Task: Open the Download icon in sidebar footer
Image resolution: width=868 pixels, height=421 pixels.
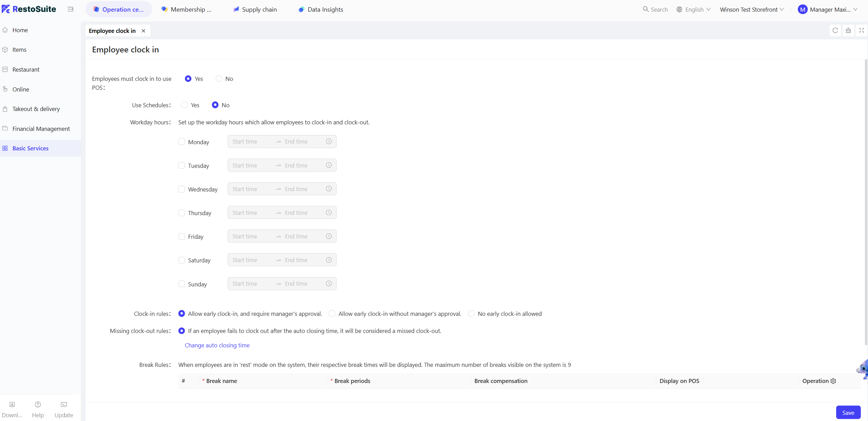Action: [x=12, y=405]
